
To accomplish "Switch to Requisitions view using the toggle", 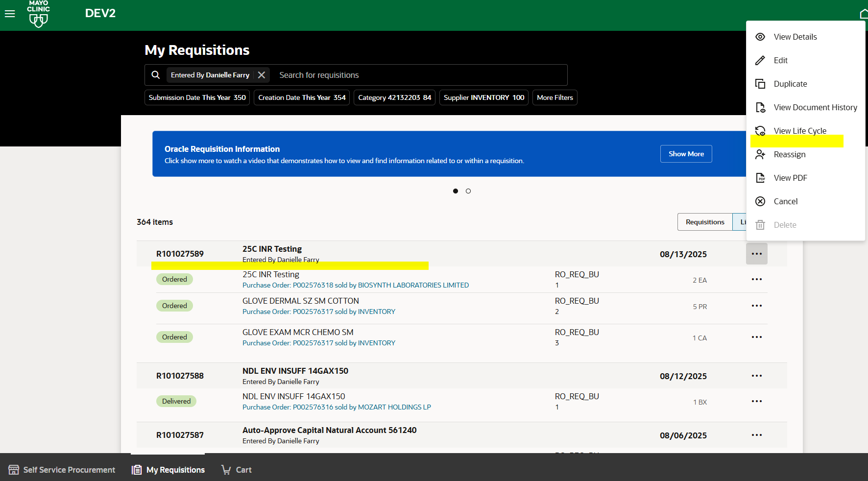I will pyautogui.click(x=705, y=221).
